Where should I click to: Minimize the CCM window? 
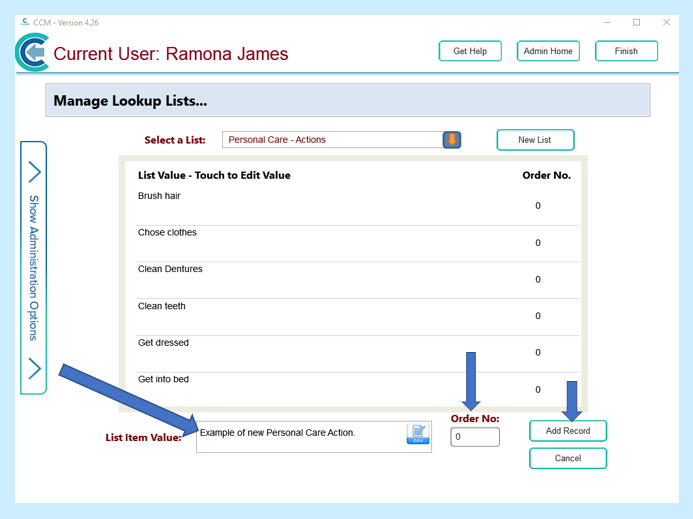tap(607, 22)
